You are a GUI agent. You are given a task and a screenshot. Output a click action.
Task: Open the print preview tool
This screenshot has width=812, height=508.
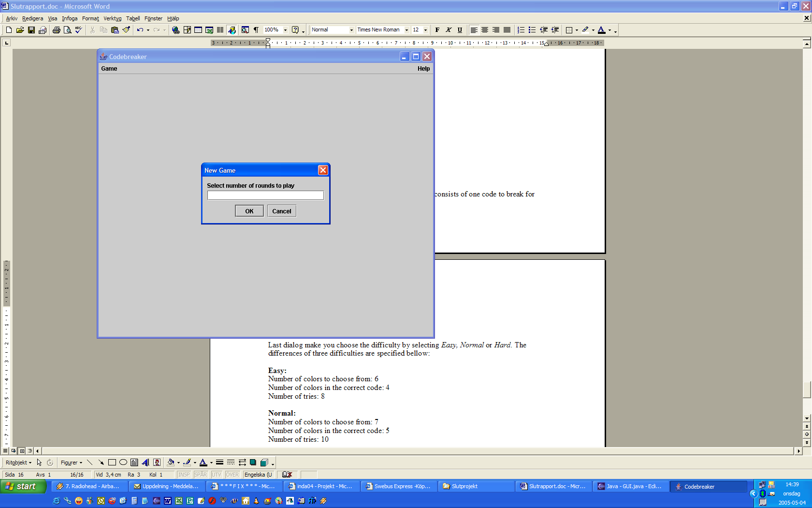pos(68,30)
